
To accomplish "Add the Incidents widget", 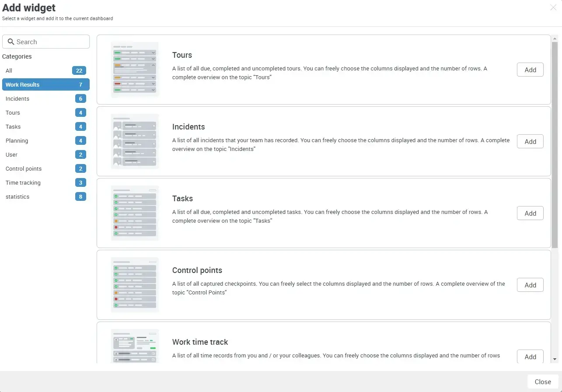I will (x=530, y=141).
